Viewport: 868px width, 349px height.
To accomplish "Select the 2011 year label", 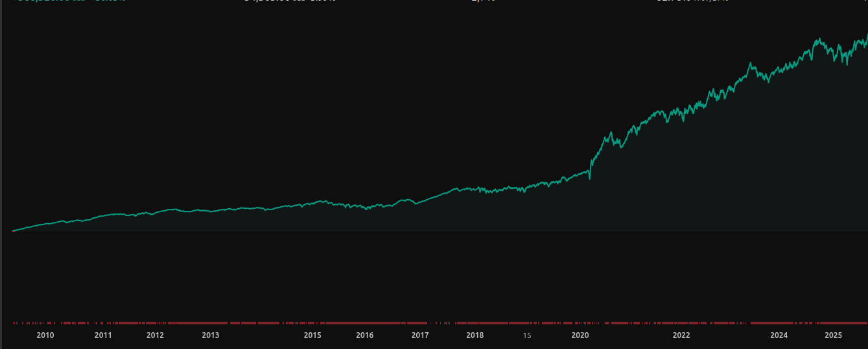I will [x=102, y=335].
